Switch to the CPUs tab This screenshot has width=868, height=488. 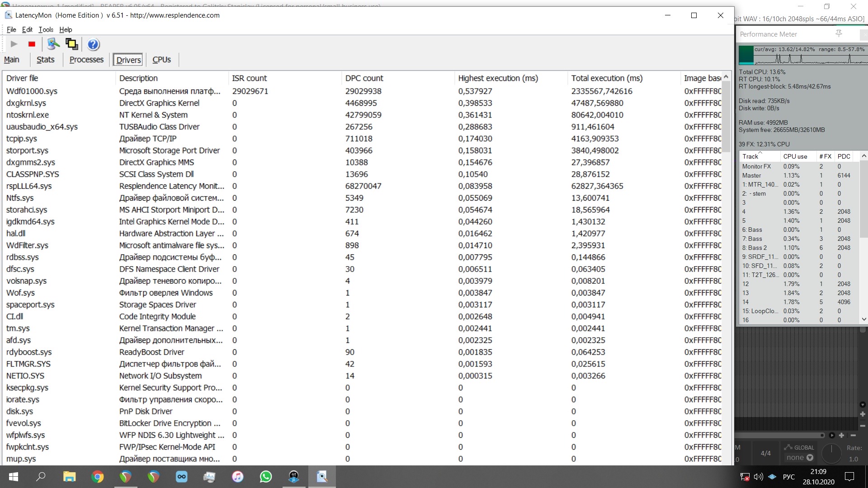pos(161,60)
